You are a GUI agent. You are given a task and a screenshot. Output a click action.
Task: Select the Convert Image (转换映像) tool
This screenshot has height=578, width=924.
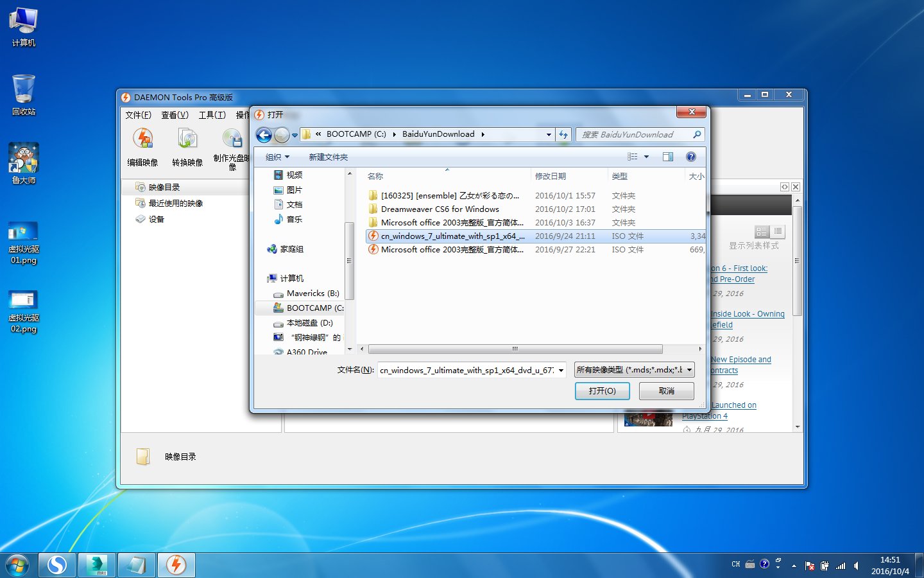pos(187,146)
